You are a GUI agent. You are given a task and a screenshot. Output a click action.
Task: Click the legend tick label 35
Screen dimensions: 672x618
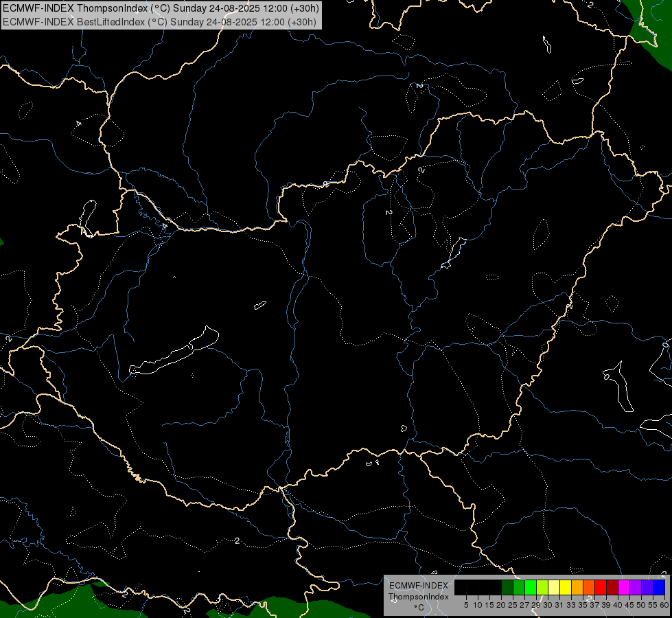point(583,605)
